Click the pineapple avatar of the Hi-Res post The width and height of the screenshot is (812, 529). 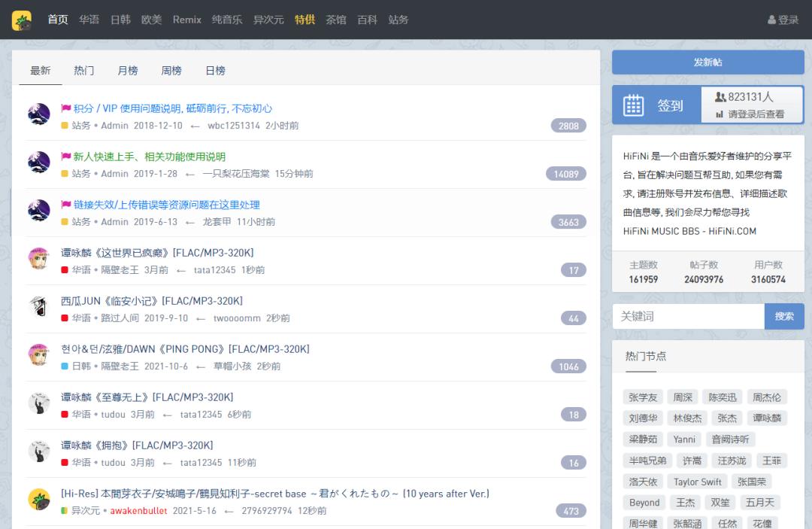38,500
